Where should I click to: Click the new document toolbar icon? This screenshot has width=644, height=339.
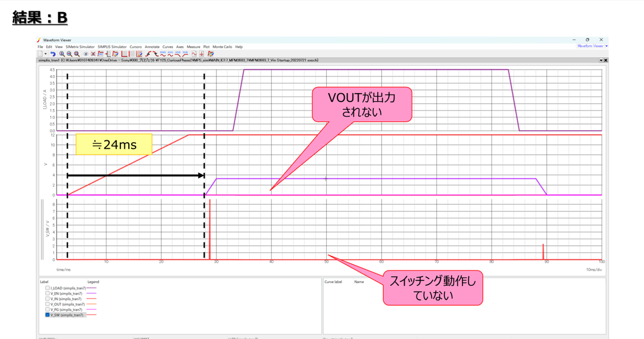[x=40, y=54]
